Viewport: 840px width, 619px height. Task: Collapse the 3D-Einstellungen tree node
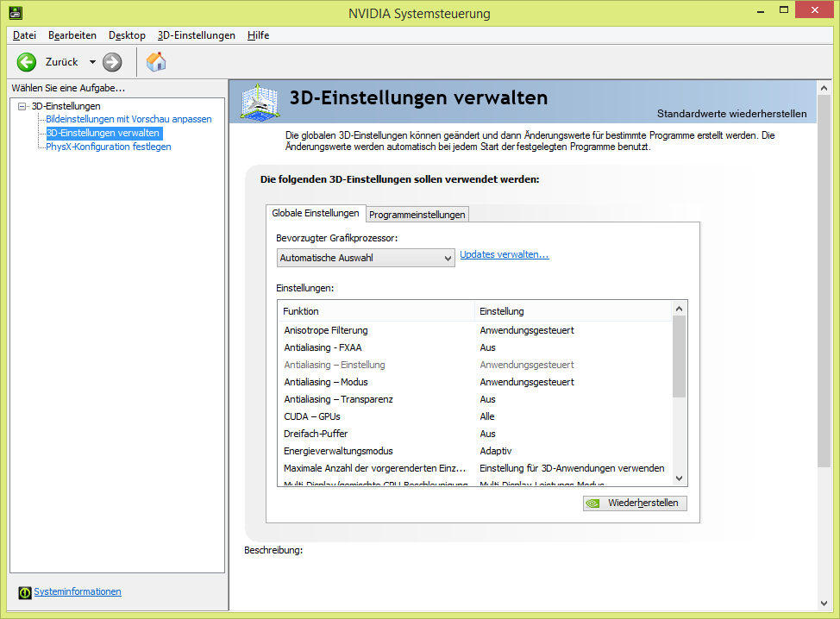[x=22, y=106]
